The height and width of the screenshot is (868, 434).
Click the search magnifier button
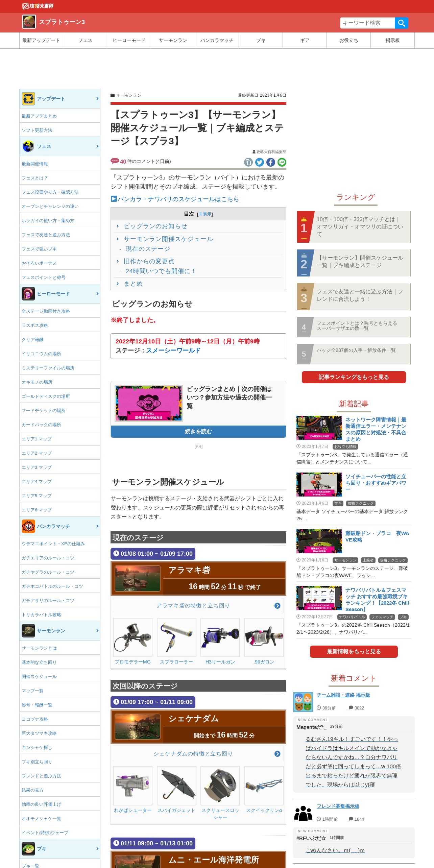point(401,23)
